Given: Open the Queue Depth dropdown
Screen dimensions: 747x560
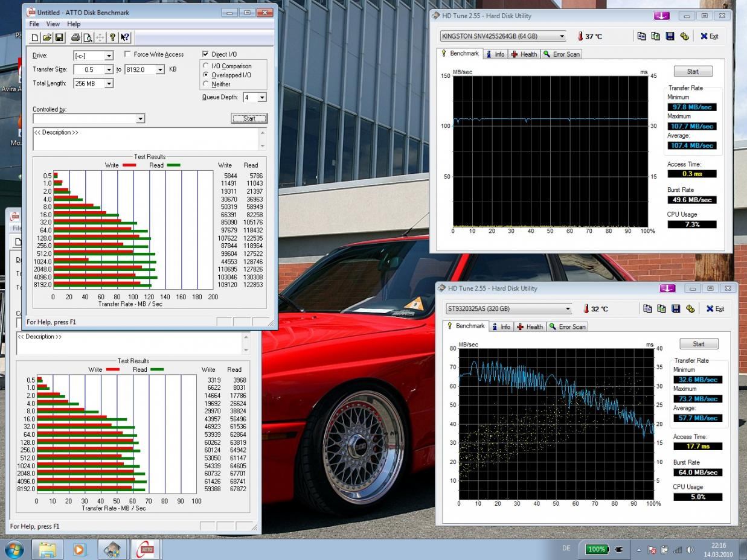Looking at the screenshot, I should [262, 97].
